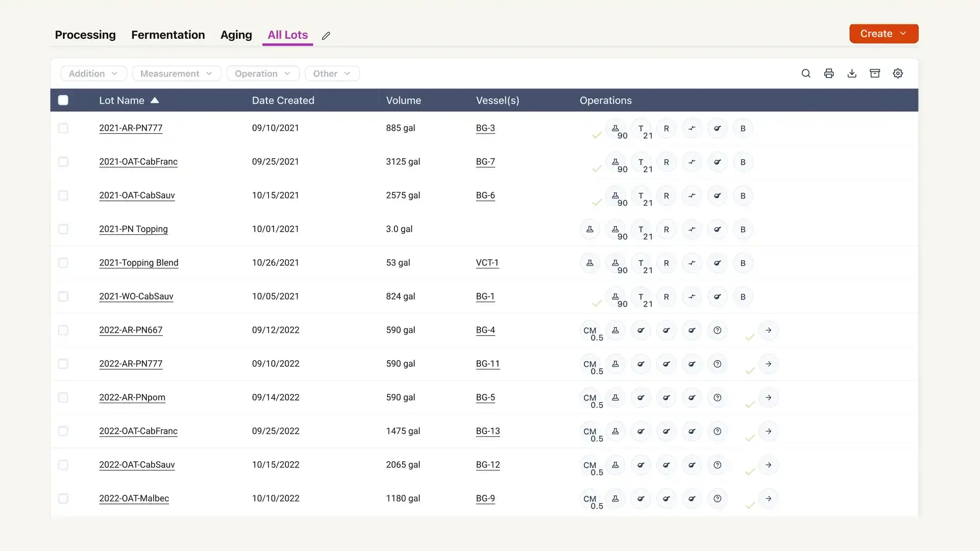Toggle checkbox for 2021-AR-PN777 row
The width and height of the screenshot is (980, 551).
tap(63, 128)
